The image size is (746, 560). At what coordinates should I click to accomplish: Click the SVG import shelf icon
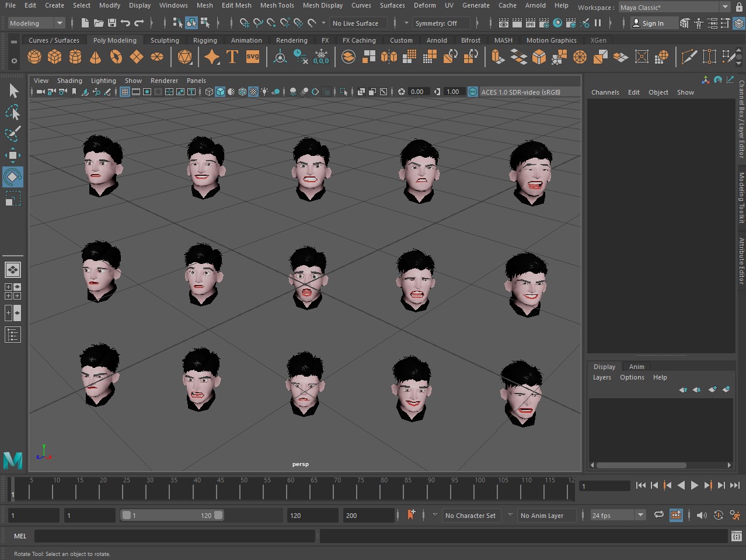pyautogui.click(x=253, y=57)
